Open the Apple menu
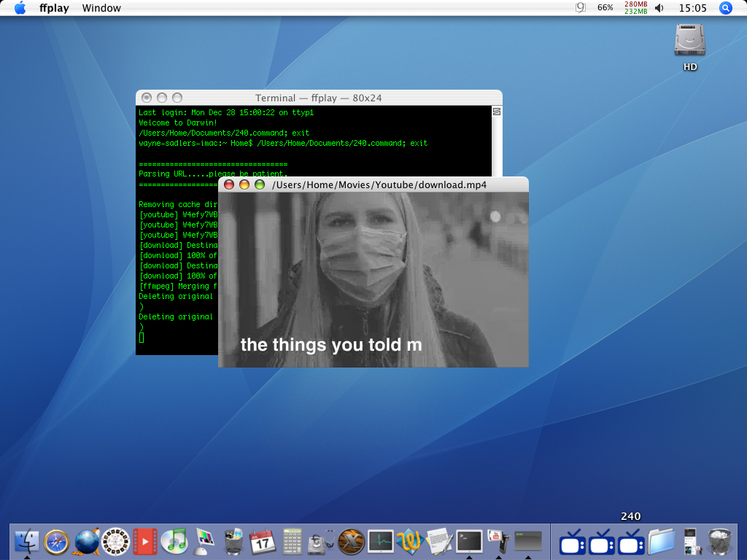The height and width of the screenshot is (560, 747). [x=20, y=8]
